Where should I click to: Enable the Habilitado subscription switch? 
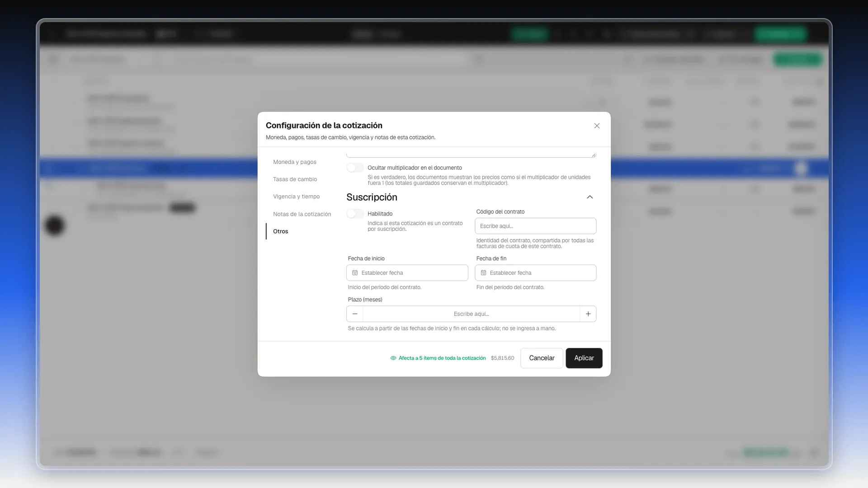[x=355, y=214]
